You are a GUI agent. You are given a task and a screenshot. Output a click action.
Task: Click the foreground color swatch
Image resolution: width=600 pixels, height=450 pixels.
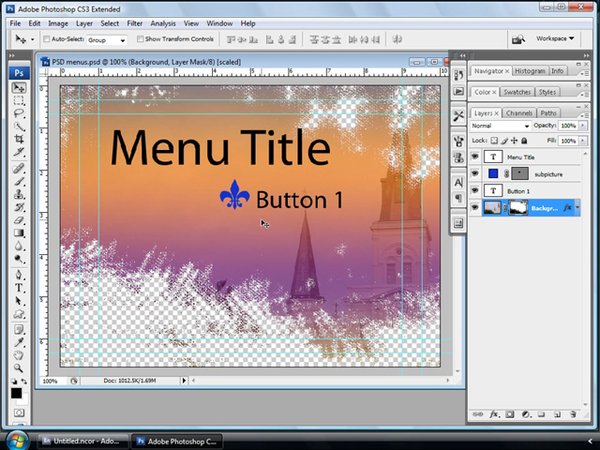point(16,393)
